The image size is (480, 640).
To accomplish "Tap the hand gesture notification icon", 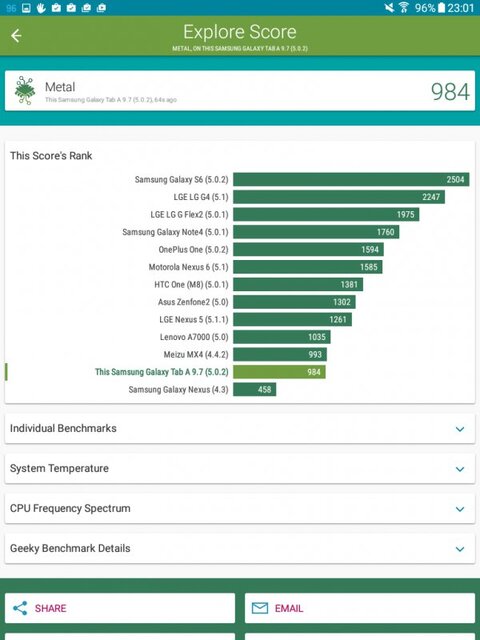I will [41, 8].
